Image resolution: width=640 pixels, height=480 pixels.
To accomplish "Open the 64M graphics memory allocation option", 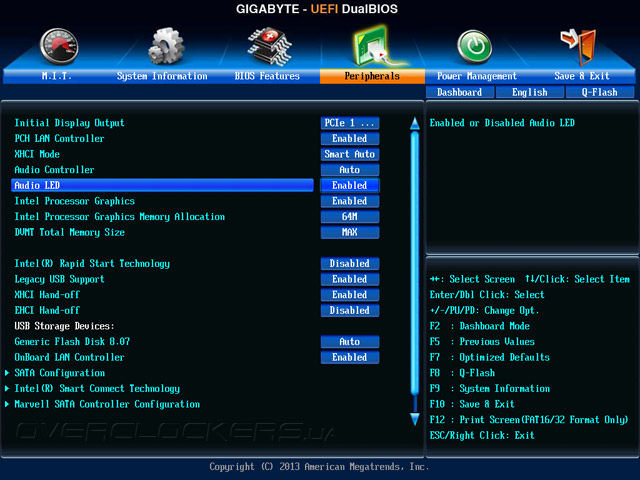I will pyautogui.click(x=350, y=216).
